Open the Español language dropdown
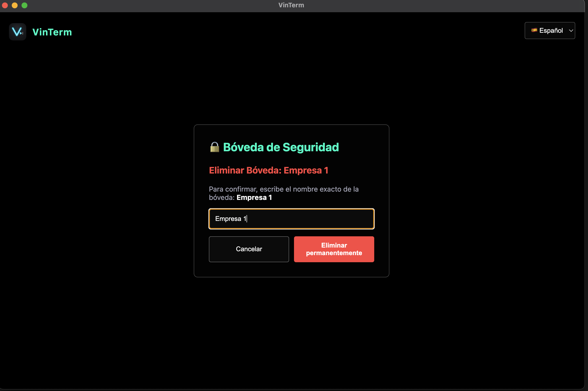This screenshot has width=588, height=391. [550, 30]
